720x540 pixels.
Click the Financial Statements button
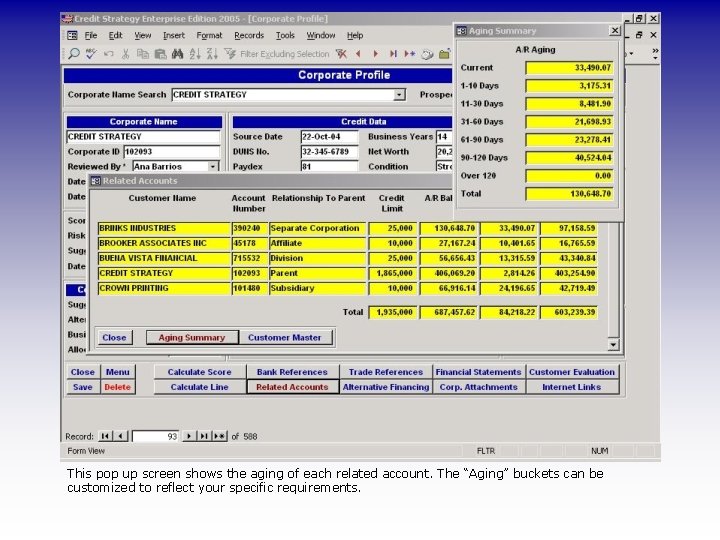coord(478,372)
